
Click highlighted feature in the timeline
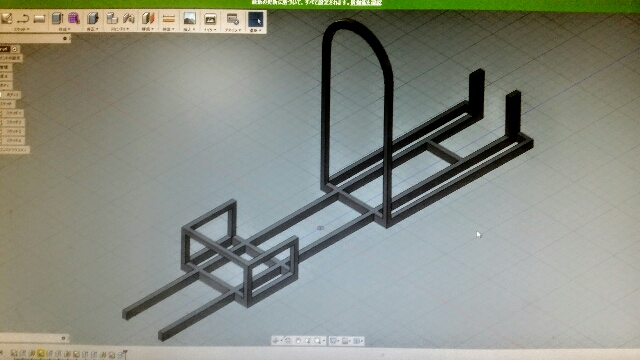[x=40, y=354]
